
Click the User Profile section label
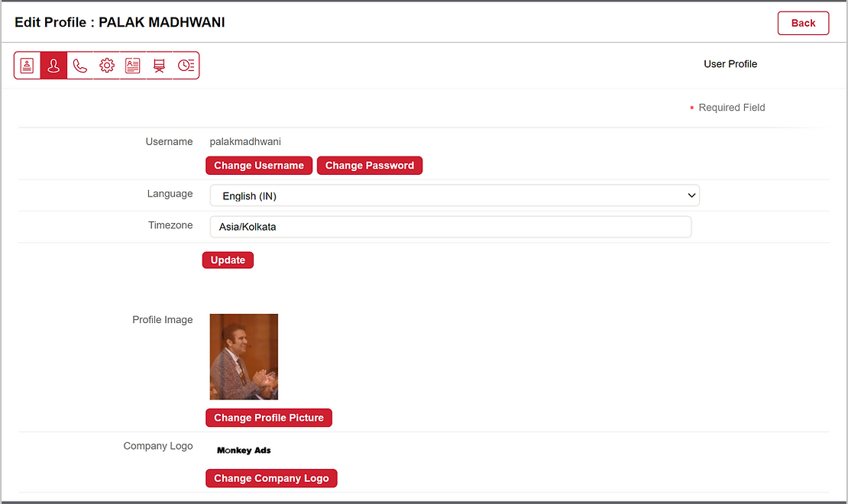coord(730,64)
